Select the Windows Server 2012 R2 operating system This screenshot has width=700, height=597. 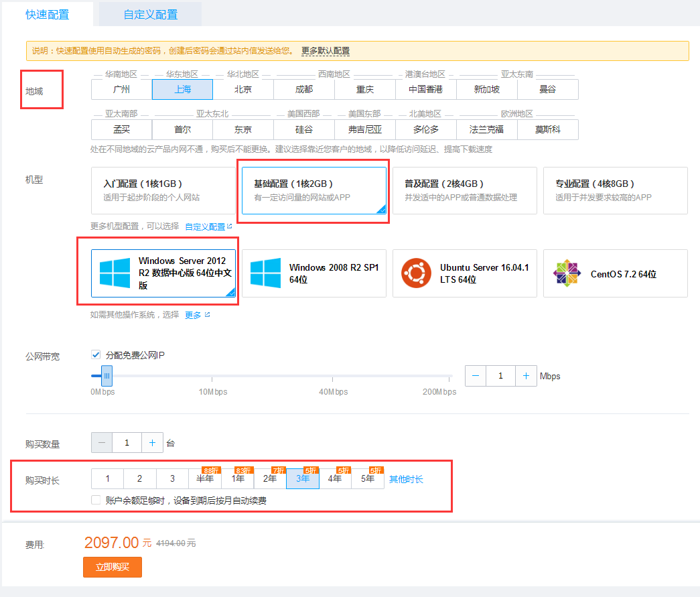163,273
